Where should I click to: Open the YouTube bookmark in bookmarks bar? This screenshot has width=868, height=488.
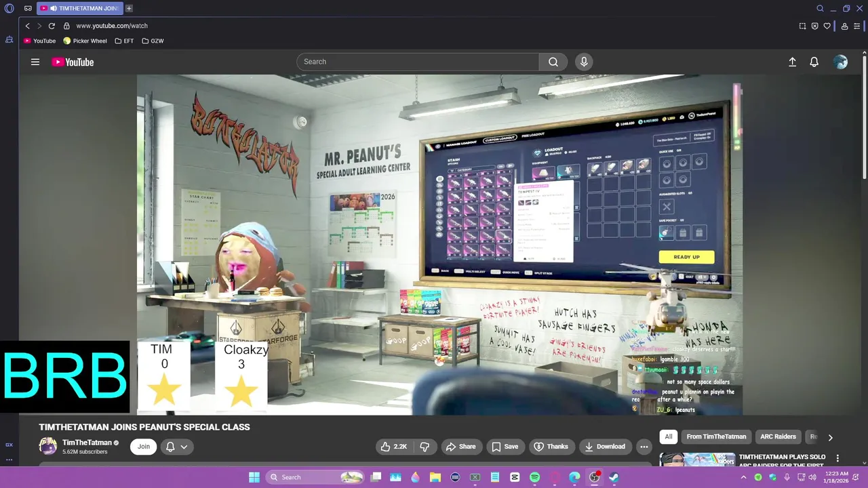point(40,41)
